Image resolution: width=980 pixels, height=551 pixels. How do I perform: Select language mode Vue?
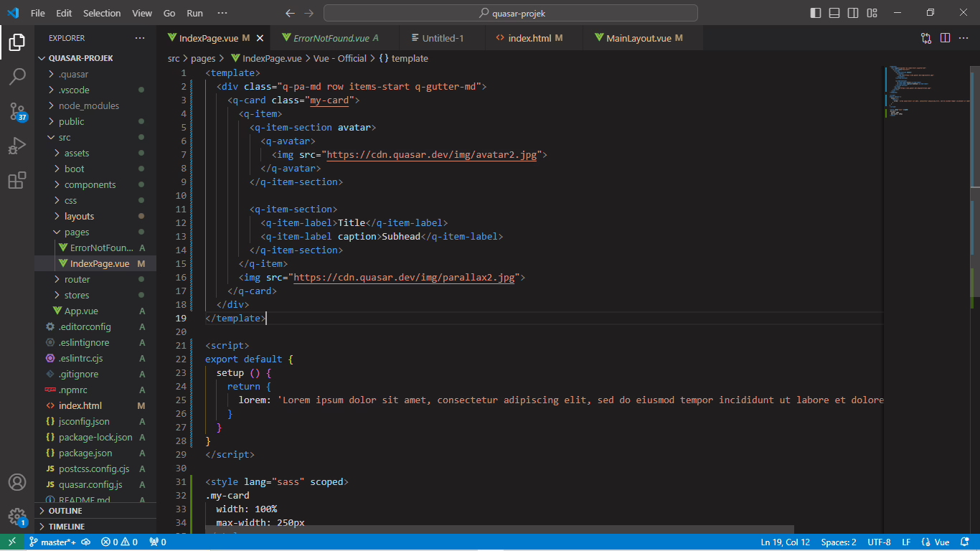point(942,542)
